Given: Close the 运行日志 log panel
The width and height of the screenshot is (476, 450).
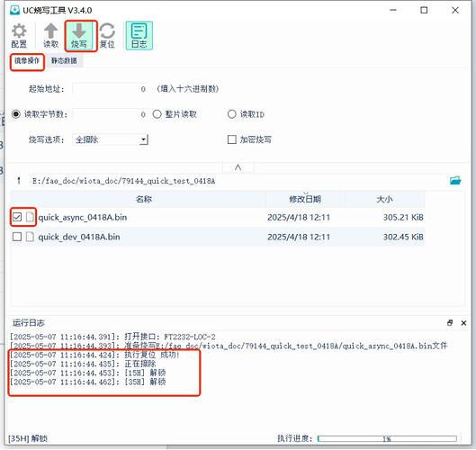Looking at the screenshot, I should [x=463, y=323].
